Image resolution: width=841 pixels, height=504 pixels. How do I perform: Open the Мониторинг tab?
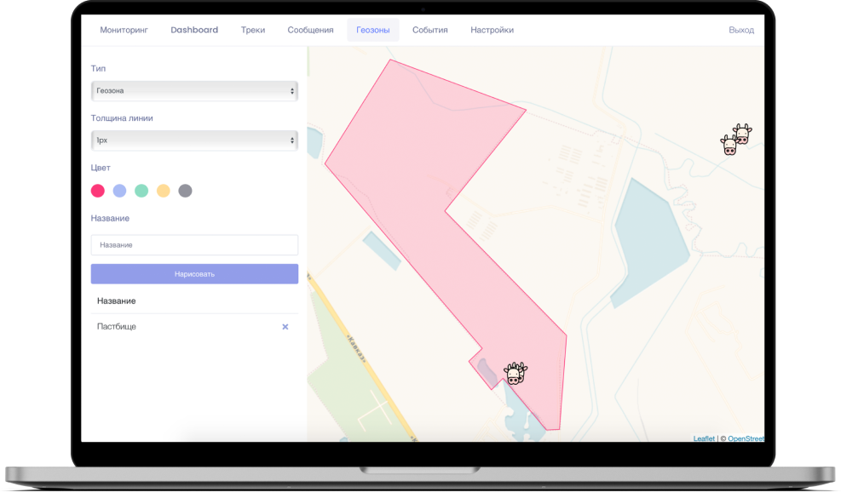[x=124, y=30]
